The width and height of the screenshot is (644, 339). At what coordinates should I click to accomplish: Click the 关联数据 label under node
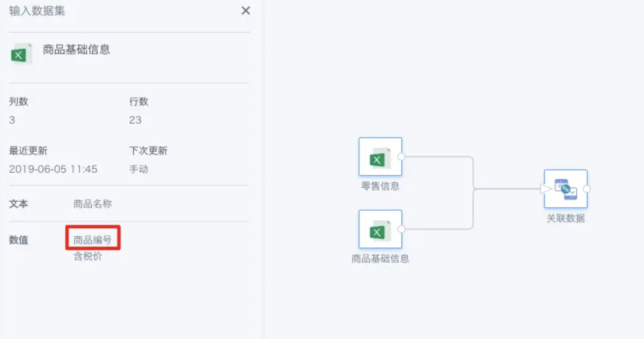pos(565,218)
